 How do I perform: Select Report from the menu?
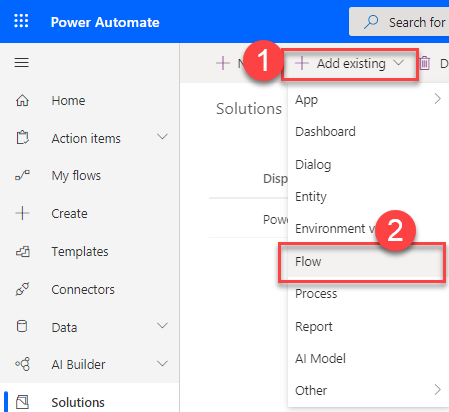(368, 326)
